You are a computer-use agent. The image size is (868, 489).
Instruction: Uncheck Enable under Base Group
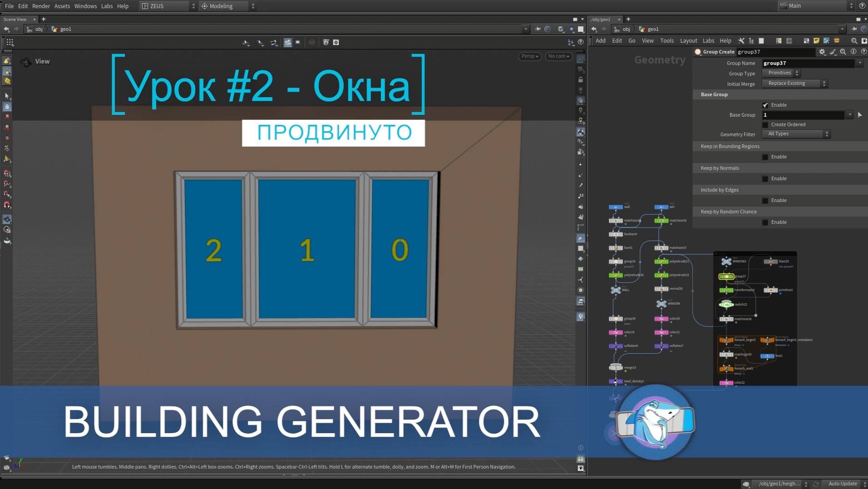[x=765, y=105]
